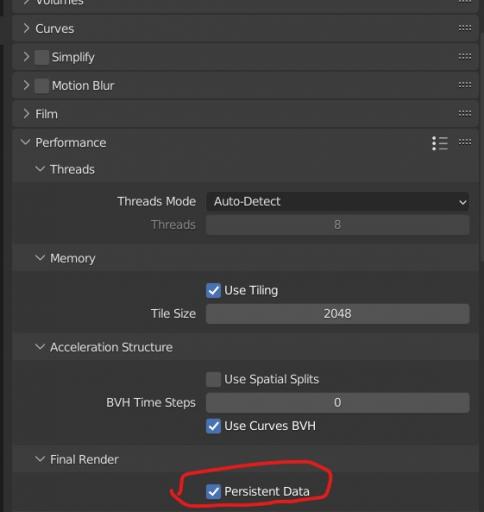Disable the Use Tiling checkbox

(213, 290)
